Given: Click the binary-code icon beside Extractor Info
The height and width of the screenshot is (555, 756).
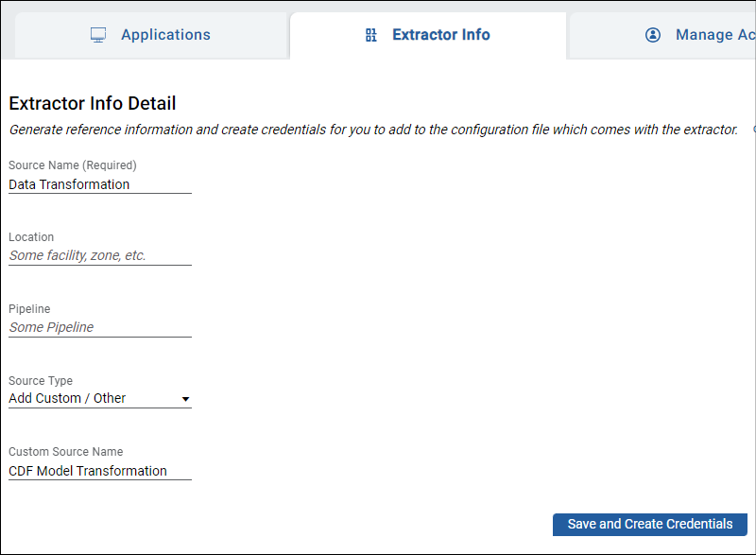Looking at the screenshot, I should 371,35.
